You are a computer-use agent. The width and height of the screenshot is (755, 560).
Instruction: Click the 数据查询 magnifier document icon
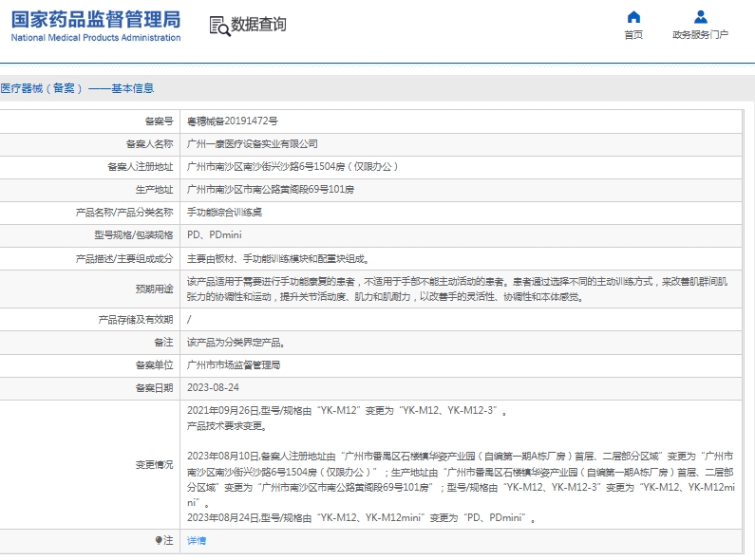[x=219, y=26]
